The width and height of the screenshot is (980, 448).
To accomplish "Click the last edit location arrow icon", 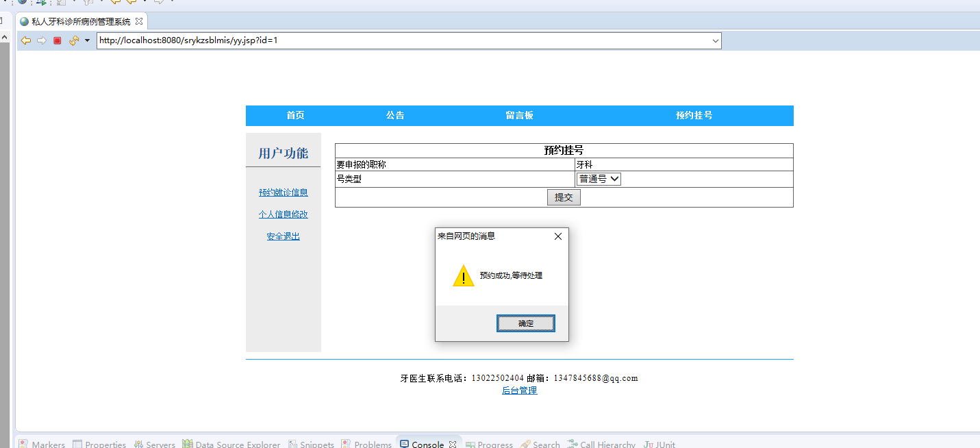I will (116, 3).
